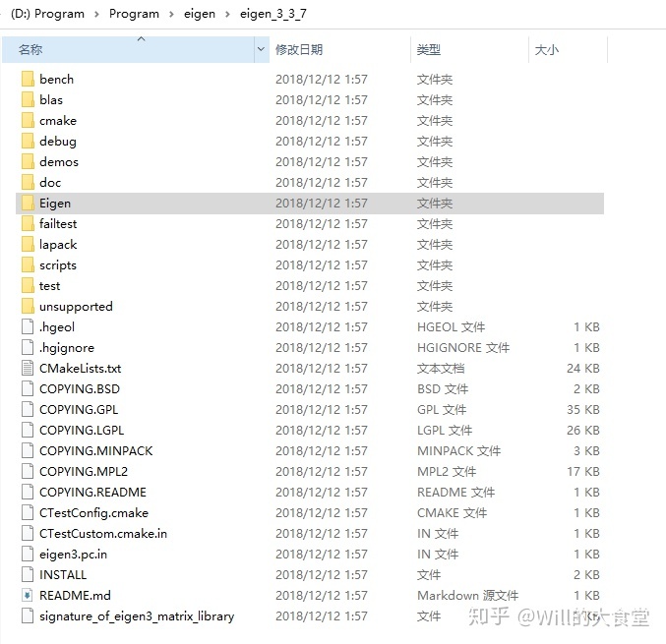Click the lapack folder name
This screenshot has width=666, height=644.
(x=58, y=245)
